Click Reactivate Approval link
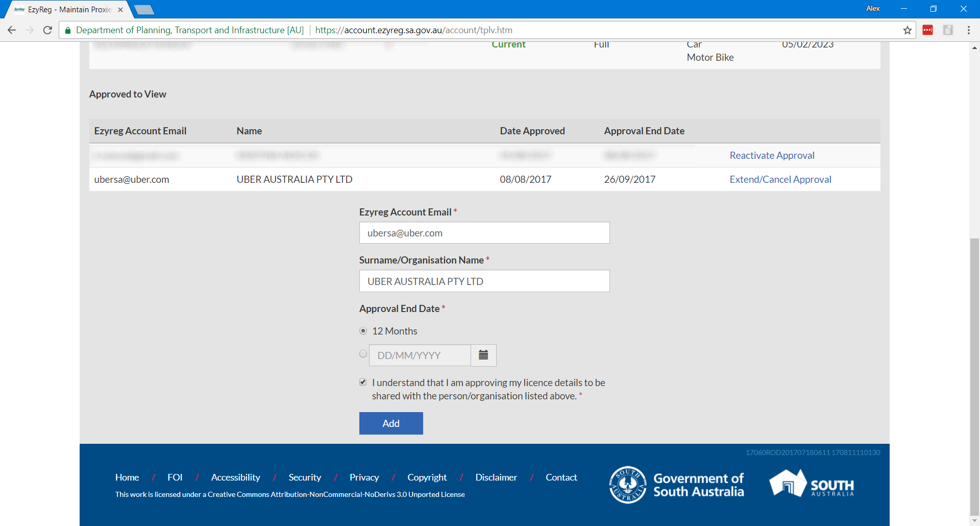The width and height of the screenshot is (980, 526). coord(772,155)
